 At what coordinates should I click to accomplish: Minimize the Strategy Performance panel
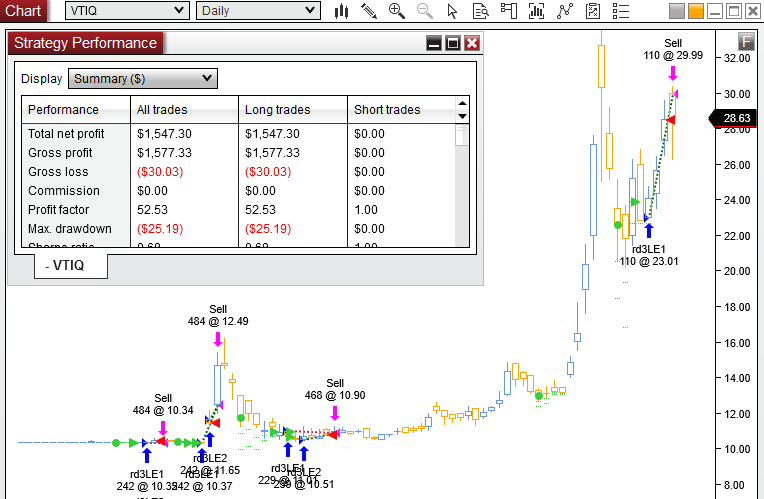coord(434,43)
